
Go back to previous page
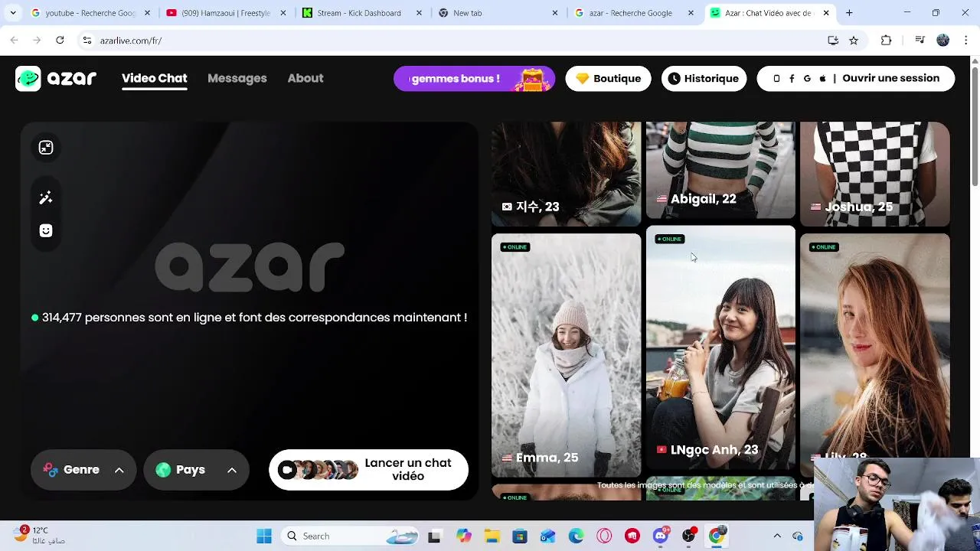coord(14,41)
